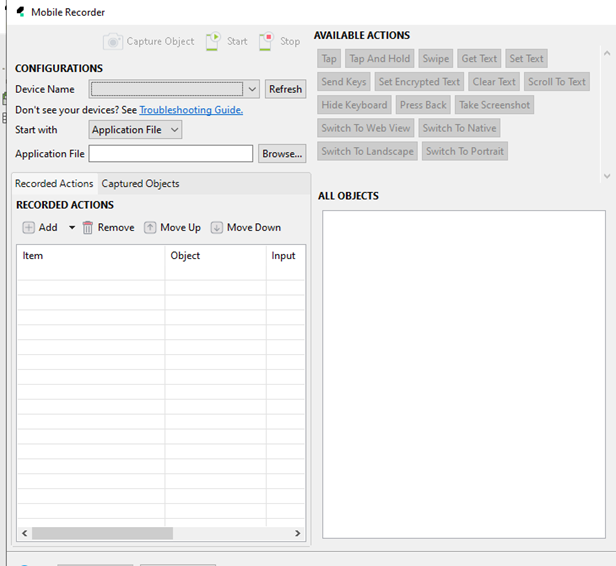Click the Remove label in toolbar
616x566 pixels.
[116, 227]
